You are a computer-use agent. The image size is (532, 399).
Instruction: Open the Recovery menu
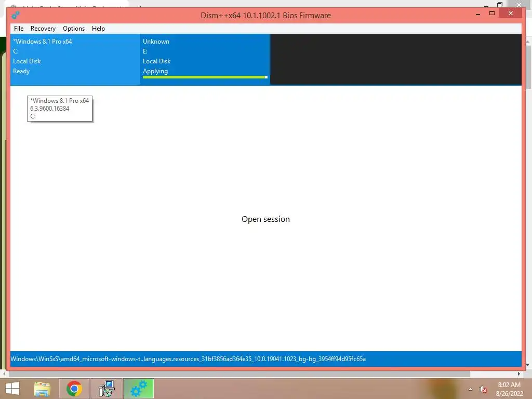pyautogui.click(x=43, y=29)
